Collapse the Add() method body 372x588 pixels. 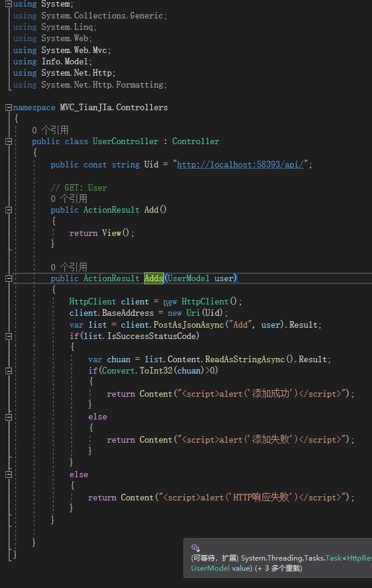coord(8,210)
